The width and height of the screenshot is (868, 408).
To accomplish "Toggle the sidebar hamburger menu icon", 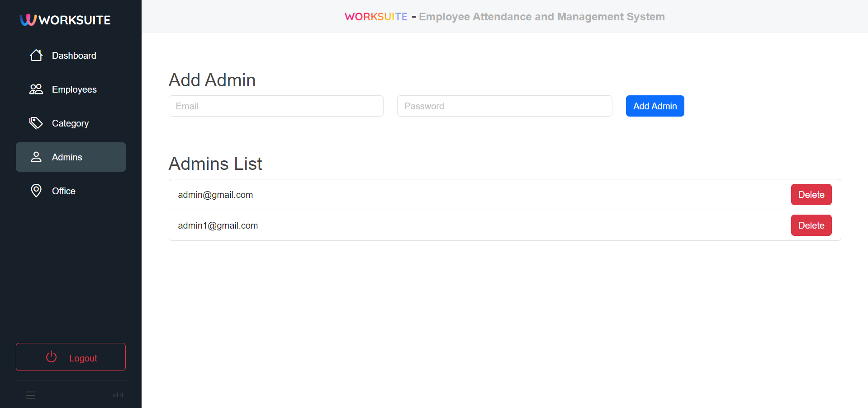I will 30,395.
